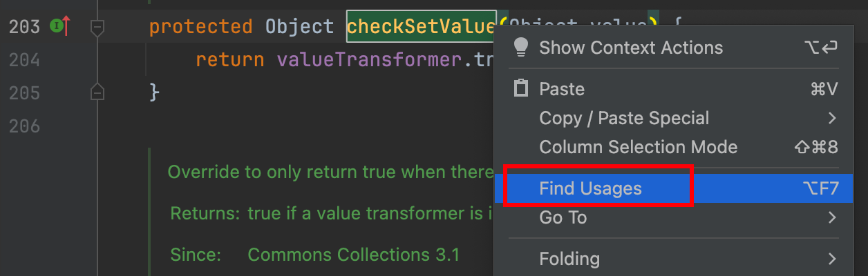
Task: Click the fold end marker on line 205
Action: pos(97,92)
